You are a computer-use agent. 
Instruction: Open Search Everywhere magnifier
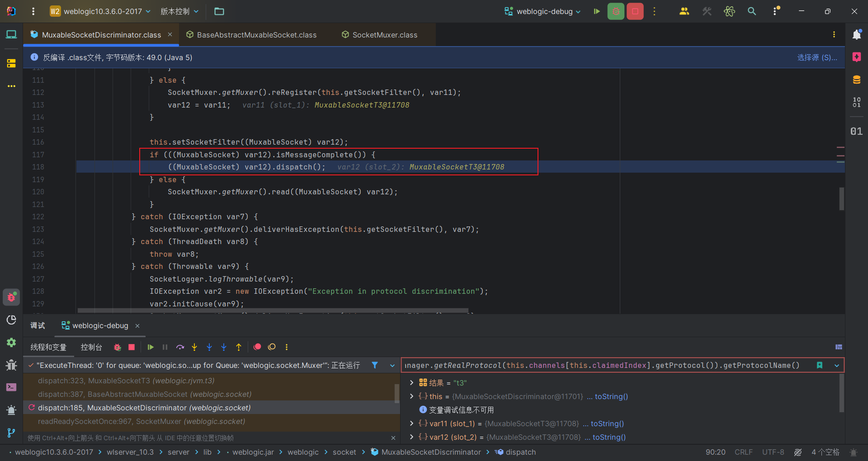click(752, 11)
